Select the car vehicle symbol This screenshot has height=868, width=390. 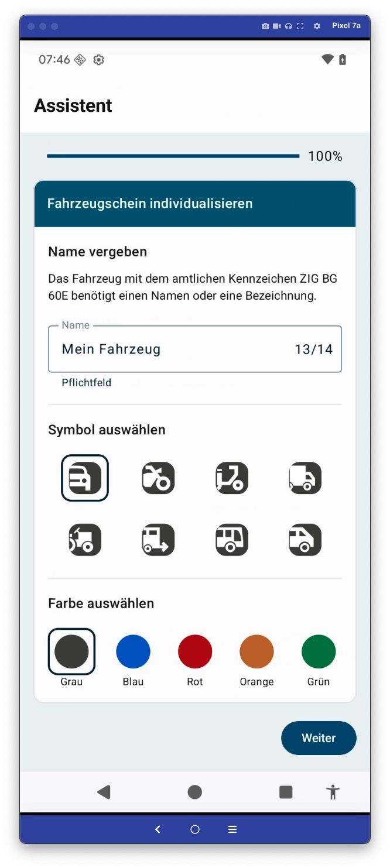pyautogui.click(x=85, y=478)
